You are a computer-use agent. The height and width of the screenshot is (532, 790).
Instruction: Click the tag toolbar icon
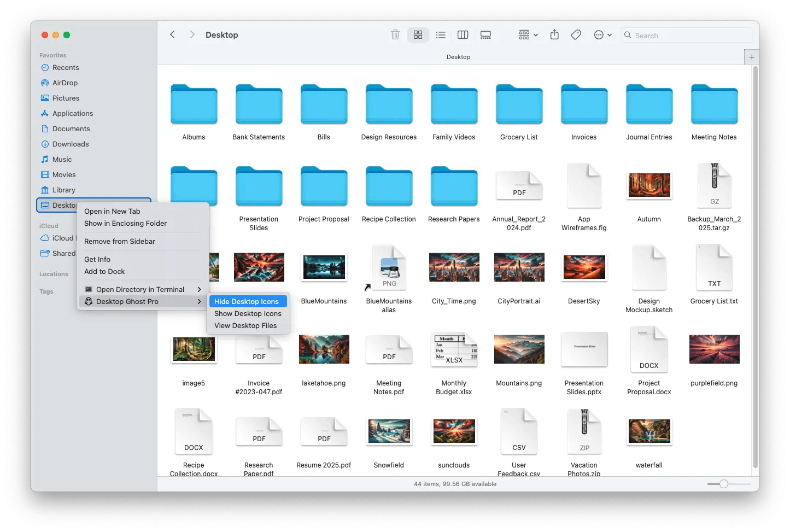(x=576, y=35)
